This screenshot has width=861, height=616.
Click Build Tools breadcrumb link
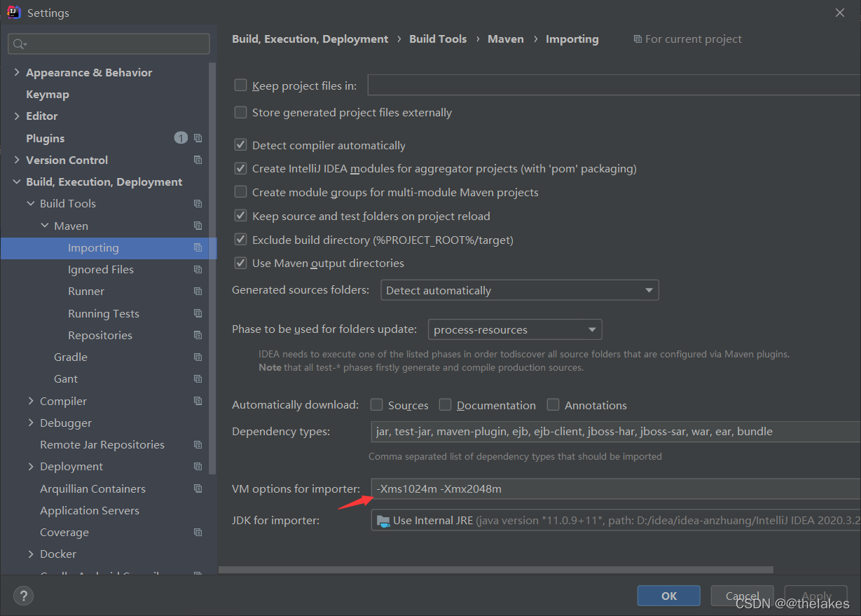coord(438,39)
